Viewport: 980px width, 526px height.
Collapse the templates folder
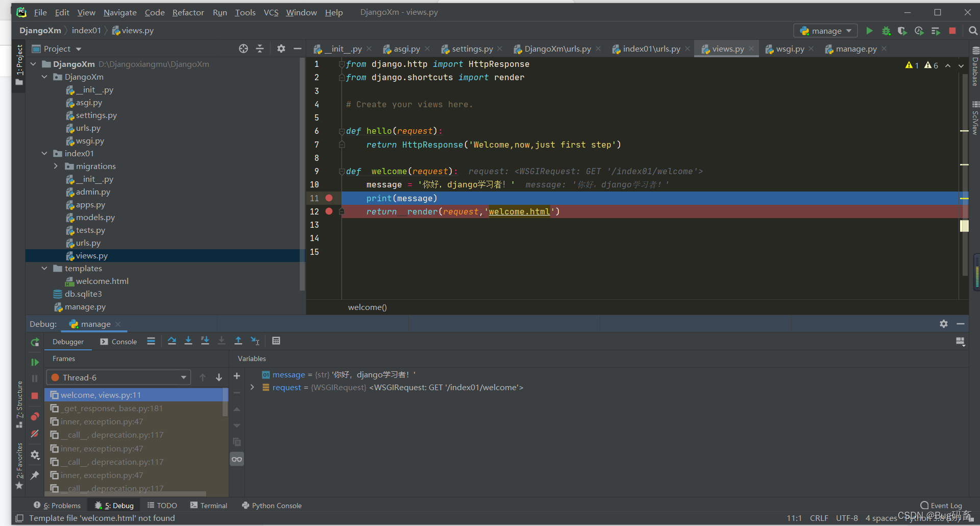point(44,268)
